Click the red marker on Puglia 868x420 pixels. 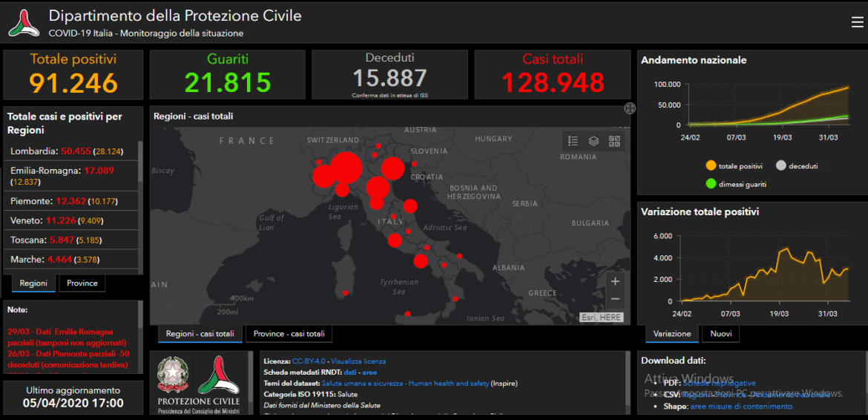coord(459,256)
